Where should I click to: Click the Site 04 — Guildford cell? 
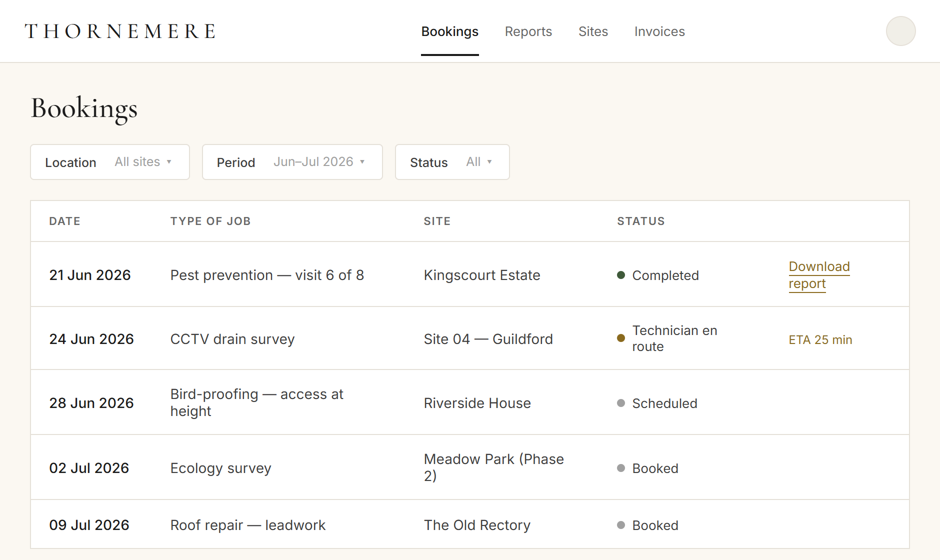coord(488,339)
